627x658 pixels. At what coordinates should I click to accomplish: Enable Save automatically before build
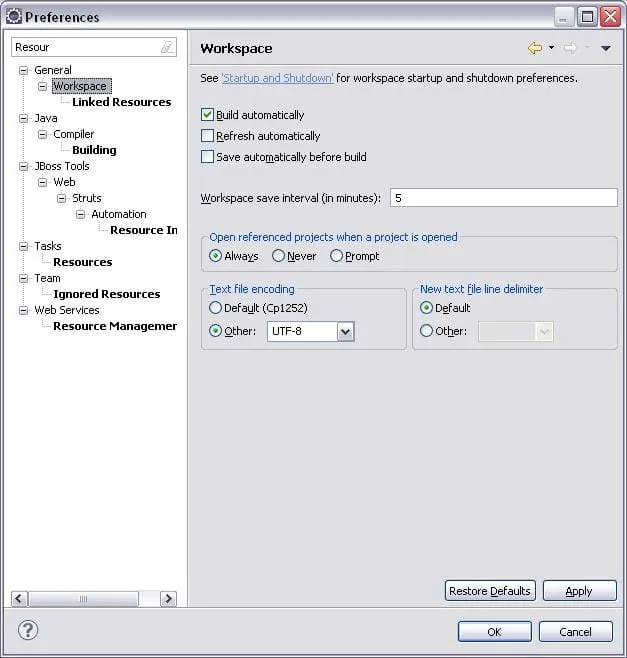[207, 157]
